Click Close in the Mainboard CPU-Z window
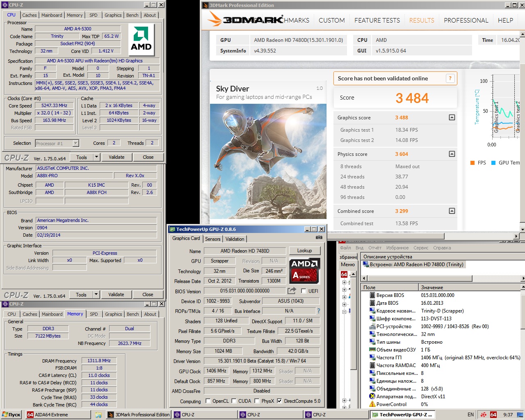This screenshot has width=525, height=420. [148, 294]
